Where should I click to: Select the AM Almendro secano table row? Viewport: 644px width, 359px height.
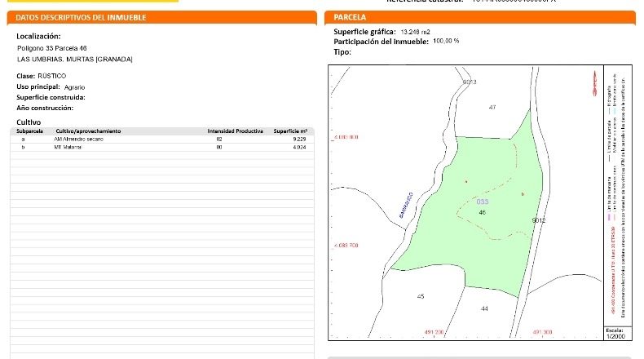162,139
